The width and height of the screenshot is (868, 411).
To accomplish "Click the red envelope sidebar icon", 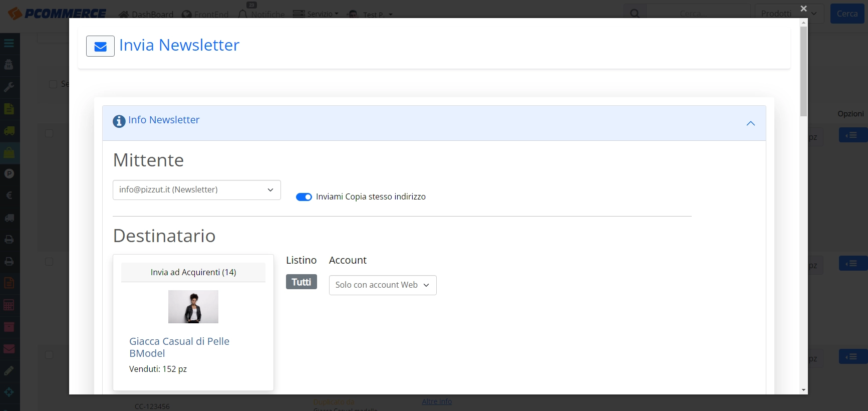I will (9, 349).
